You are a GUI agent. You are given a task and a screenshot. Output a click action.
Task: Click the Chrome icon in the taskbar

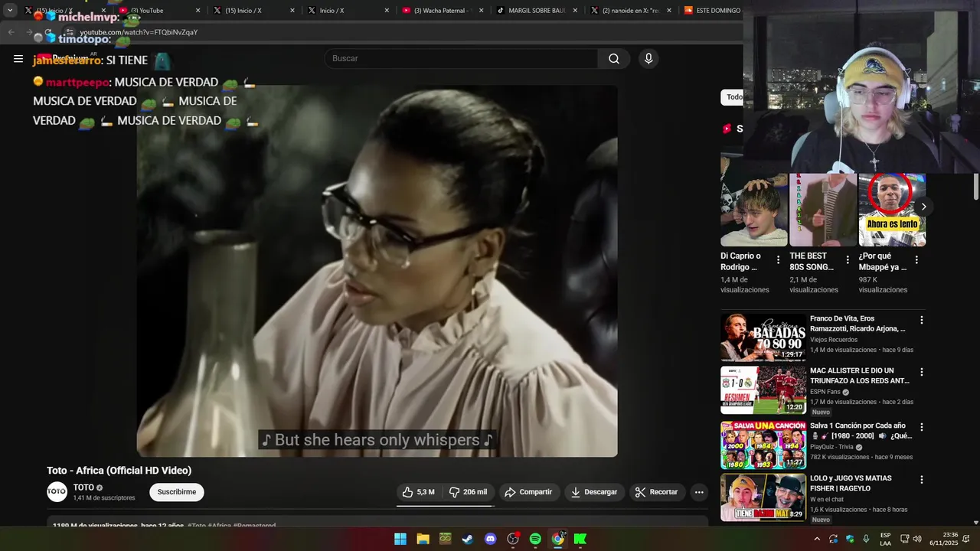pyautogui.click(x=558, y=539)
